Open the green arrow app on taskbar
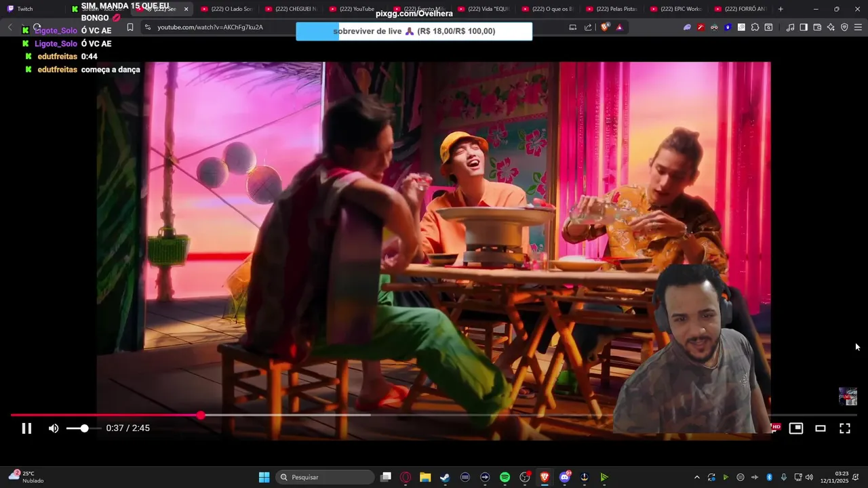868x488 pixels. tap(604, 477)
